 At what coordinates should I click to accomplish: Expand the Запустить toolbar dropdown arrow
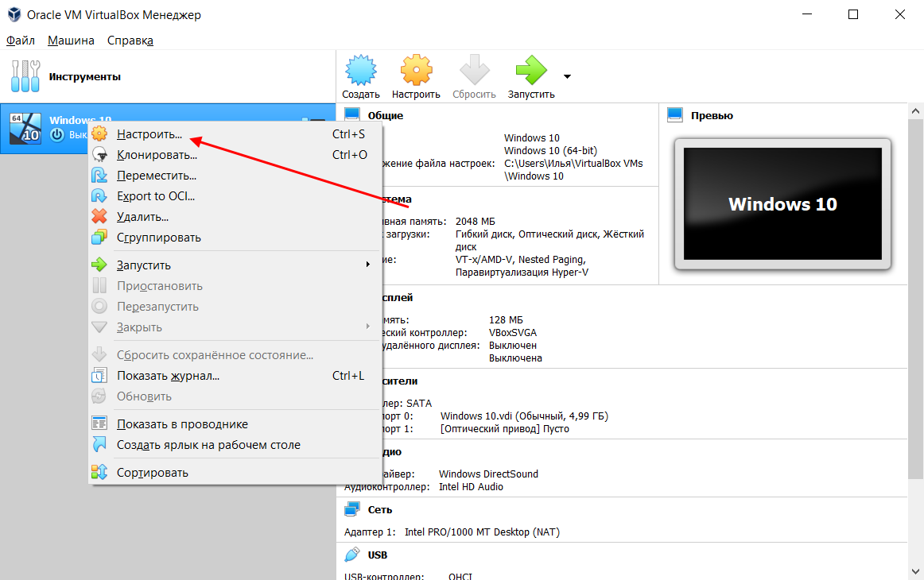coord(567,77)
